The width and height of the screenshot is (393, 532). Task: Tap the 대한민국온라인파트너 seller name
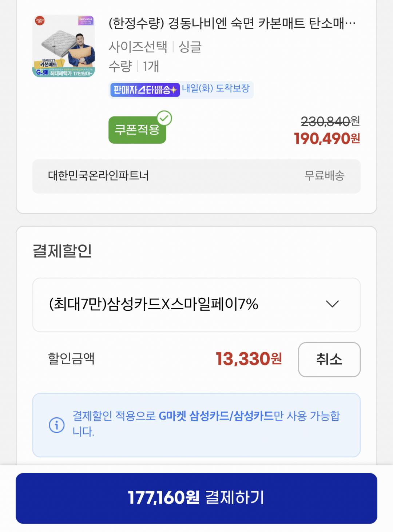[x=98, y=176]
